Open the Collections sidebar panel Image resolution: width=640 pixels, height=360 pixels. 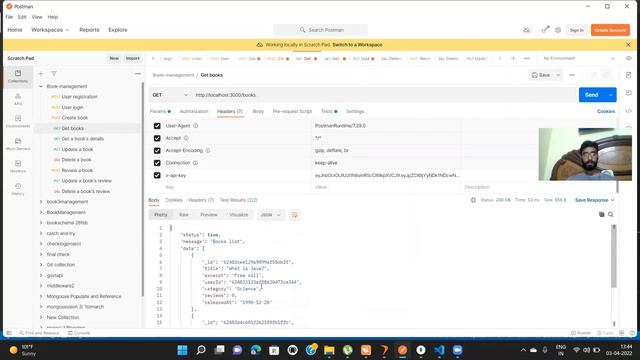click(18, 76)
